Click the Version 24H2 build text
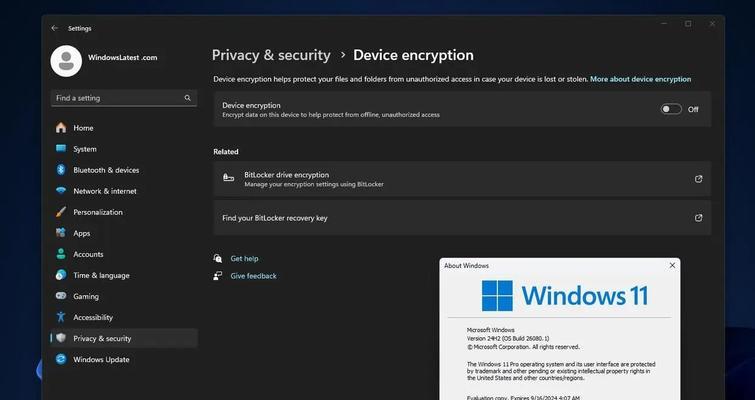Viewport: 755px width, 400px height. click(508, 338)
